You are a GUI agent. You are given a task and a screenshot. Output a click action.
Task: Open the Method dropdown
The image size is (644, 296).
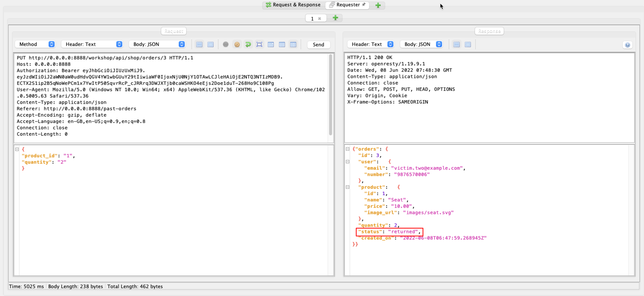click(x=35, y=44)
